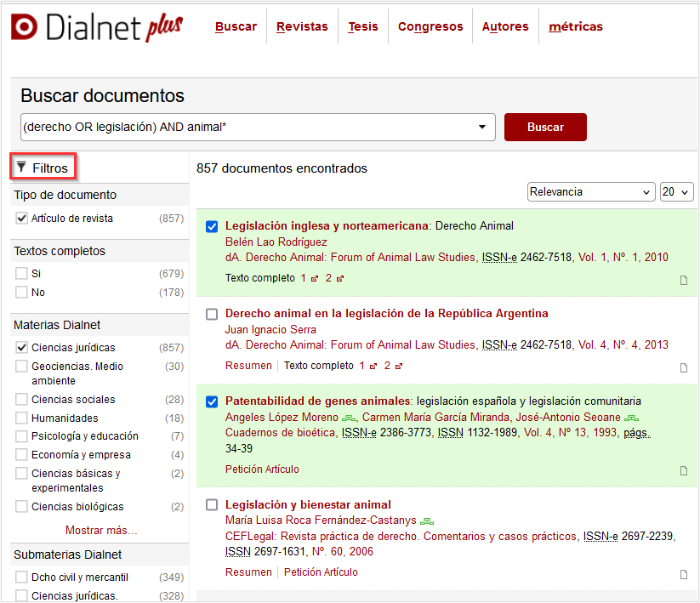Check Textos completos No filter

[x=21, y=292]
